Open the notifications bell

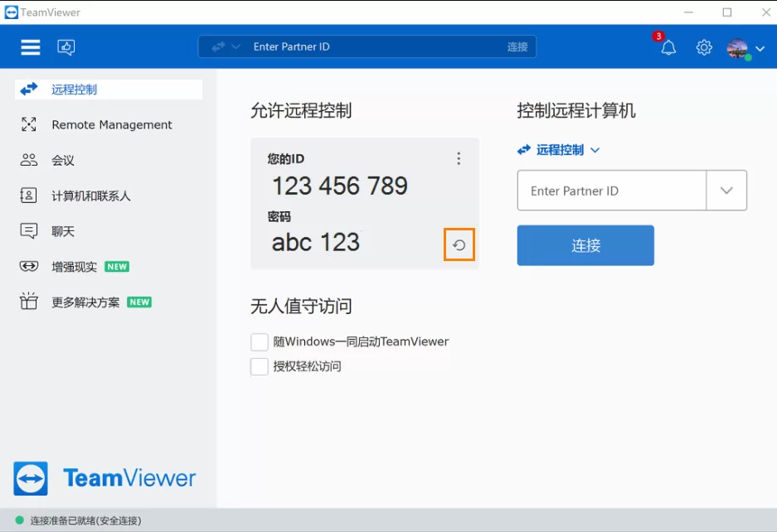tap(668, 47)
